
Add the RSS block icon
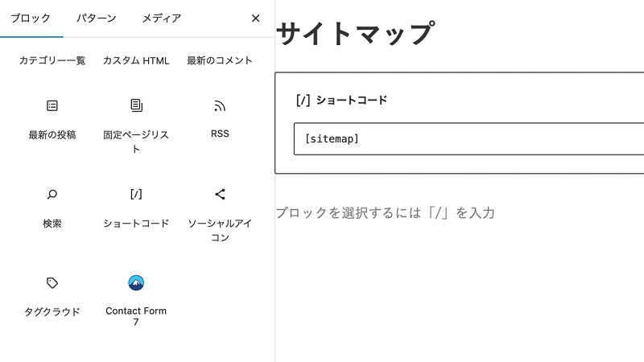pos(220,106)
